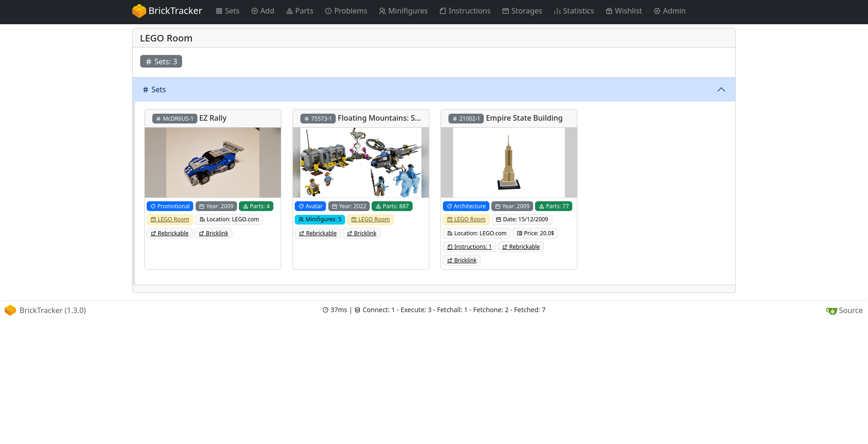Click the hash icon on 75573-1 badge

click(x=306, y=119)
